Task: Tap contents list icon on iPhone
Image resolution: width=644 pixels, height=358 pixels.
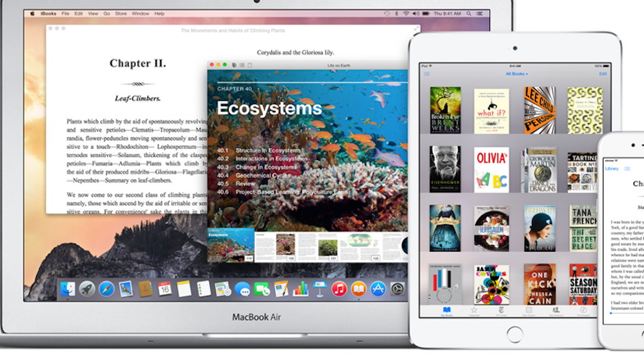Action: pos(627,169)
